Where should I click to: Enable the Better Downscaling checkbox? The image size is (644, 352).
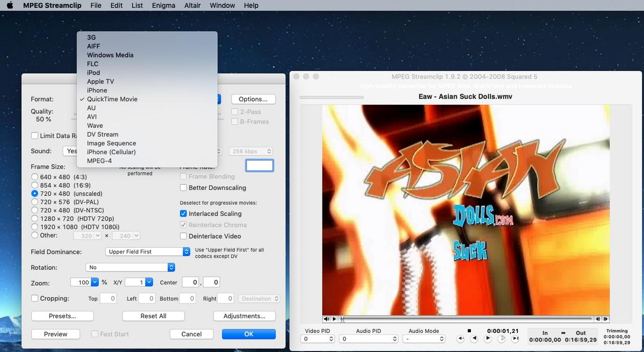tap(184, 188)
